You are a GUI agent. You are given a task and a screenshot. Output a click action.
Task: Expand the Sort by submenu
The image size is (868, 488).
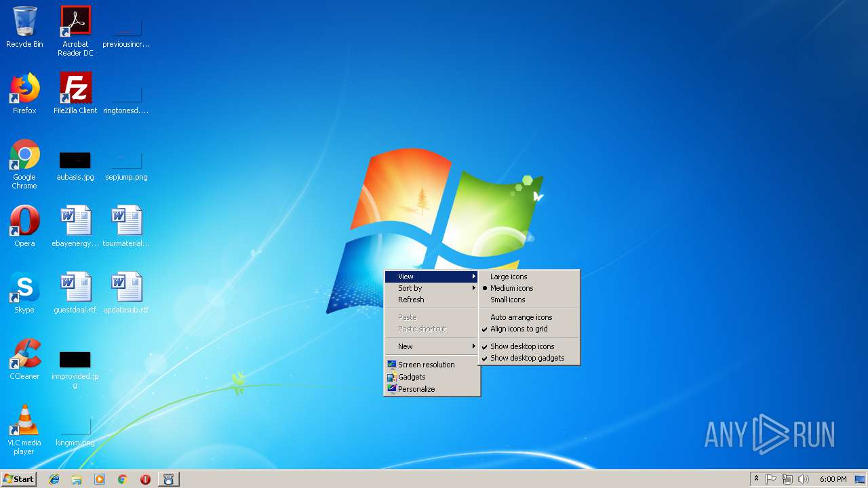tap(432, 288)
